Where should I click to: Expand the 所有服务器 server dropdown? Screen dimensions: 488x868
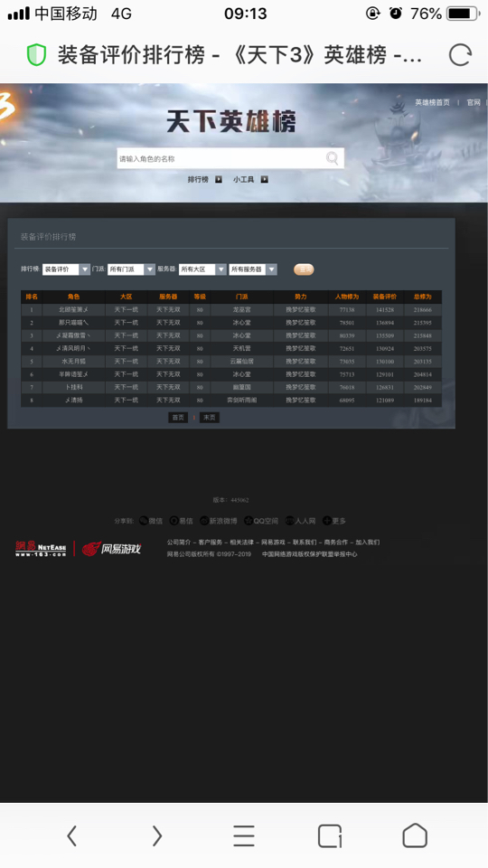(x=253, y=269)
